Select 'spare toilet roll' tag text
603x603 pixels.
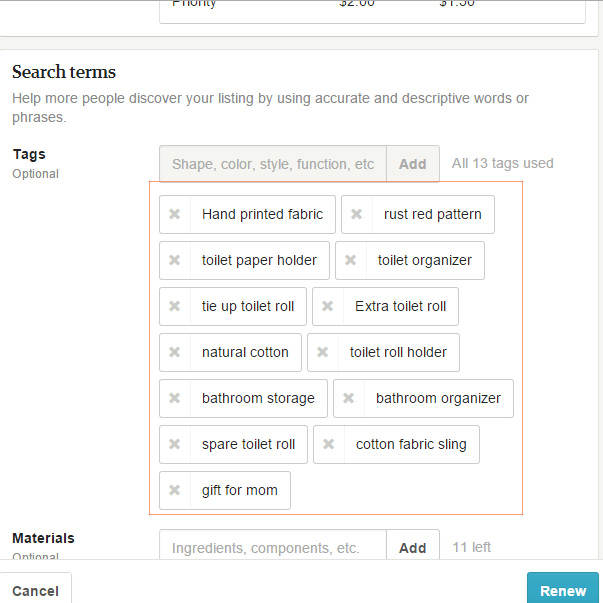(248, 445)
